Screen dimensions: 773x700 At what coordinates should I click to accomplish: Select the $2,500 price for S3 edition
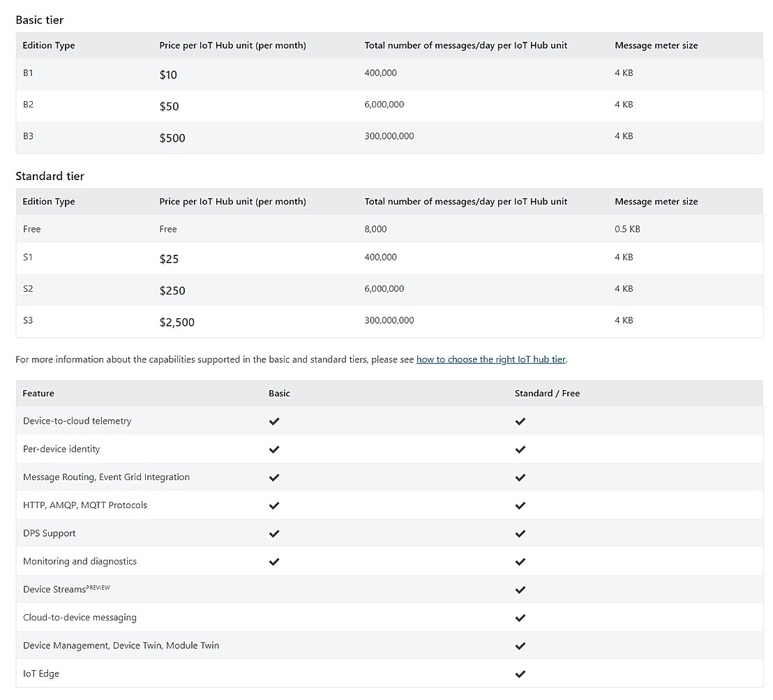coord(177,322)
